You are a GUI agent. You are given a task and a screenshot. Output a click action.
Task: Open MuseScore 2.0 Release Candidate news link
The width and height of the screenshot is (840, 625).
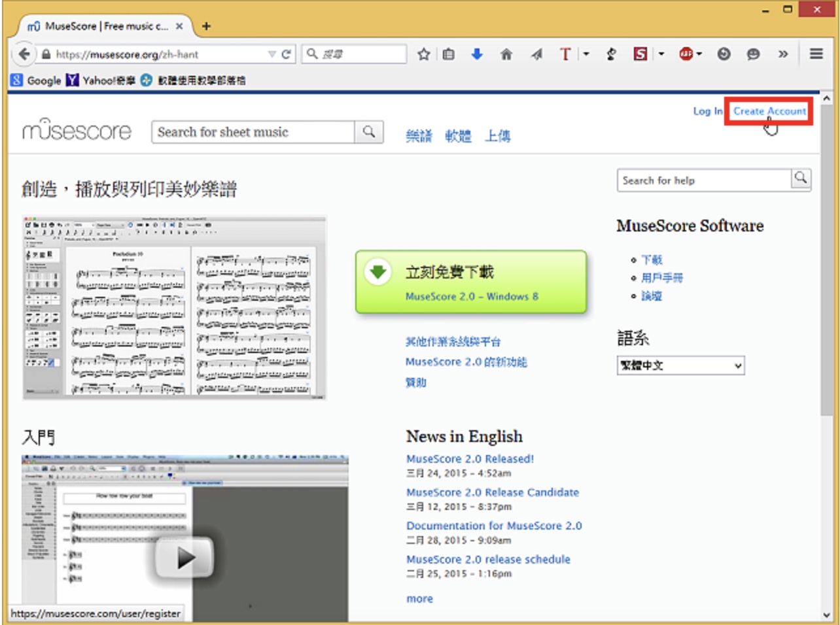point(493,492)
